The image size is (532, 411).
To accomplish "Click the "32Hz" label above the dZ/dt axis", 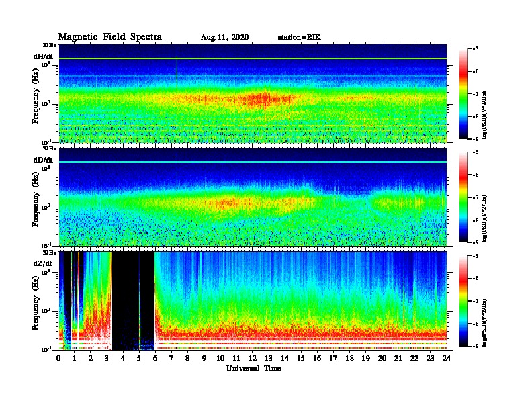I will [x=50, y=253].
